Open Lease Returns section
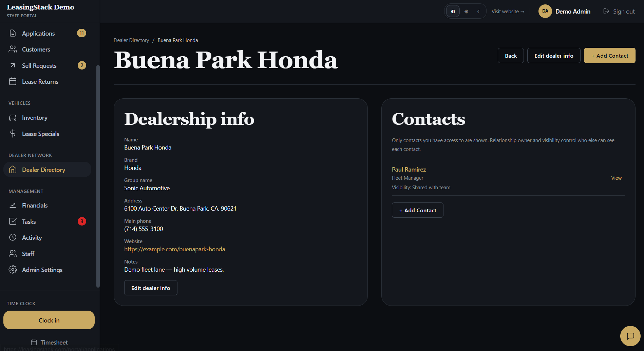 click(48, 81)
